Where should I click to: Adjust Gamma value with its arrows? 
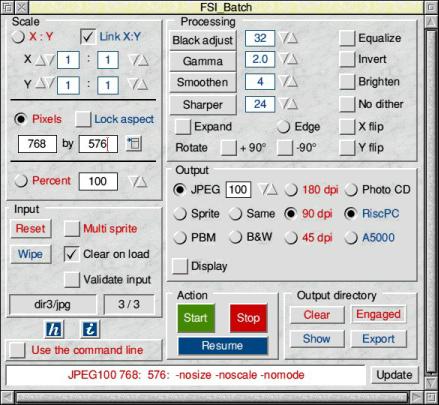tap(289, 60)
